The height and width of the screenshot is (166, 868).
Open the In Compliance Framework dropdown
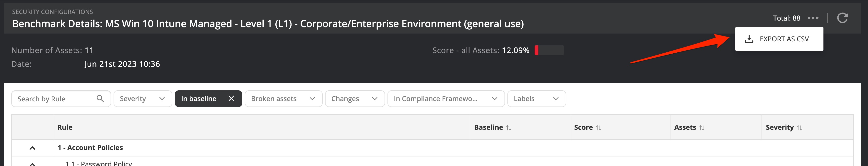point(446,99)
